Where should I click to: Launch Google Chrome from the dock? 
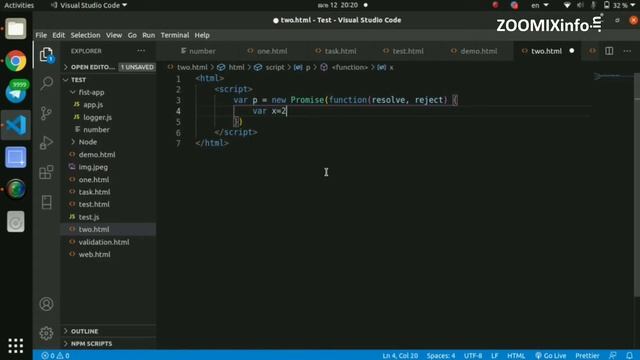(16, 61)
